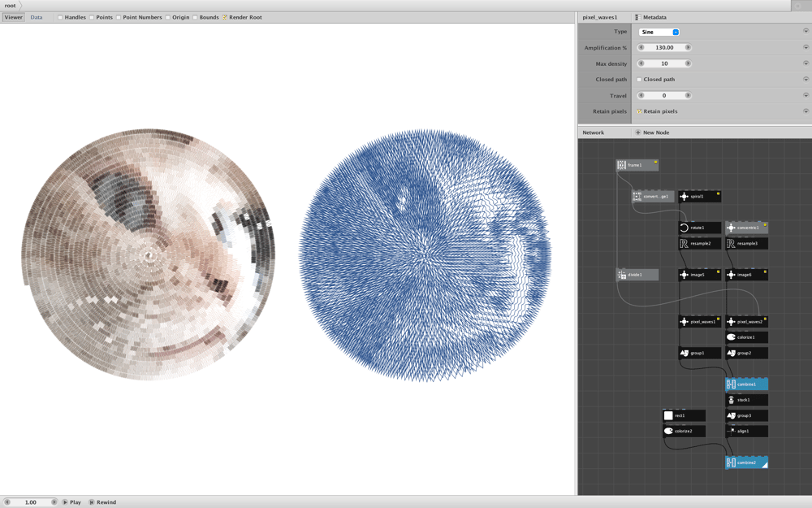Increase the Travel value

point(688,95)
